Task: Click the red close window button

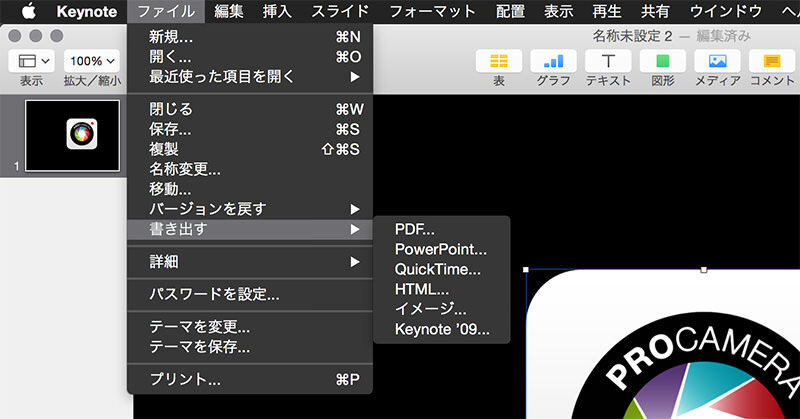Action: (x=15, y=36)
